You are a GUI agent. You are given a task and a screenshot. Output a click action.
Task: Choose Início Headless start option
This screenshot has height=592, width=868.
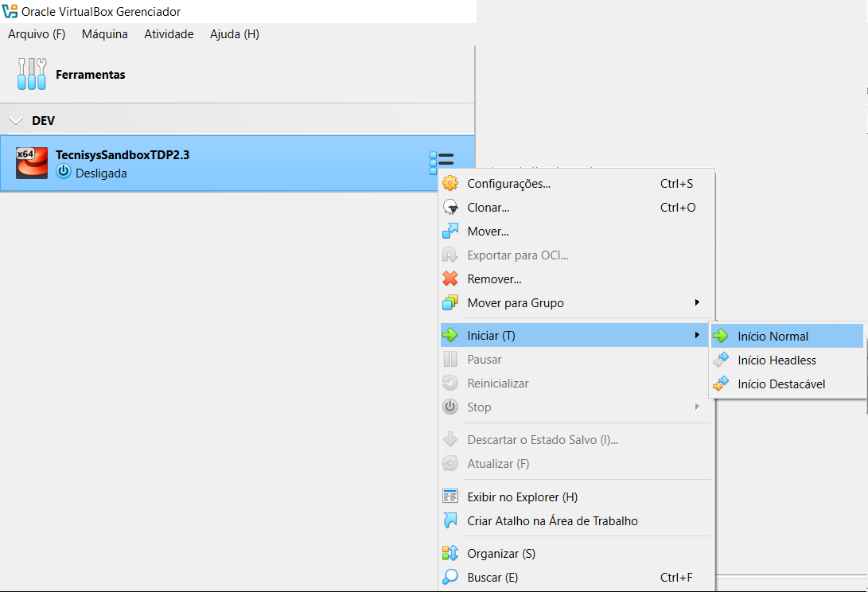tap(787, 360)
